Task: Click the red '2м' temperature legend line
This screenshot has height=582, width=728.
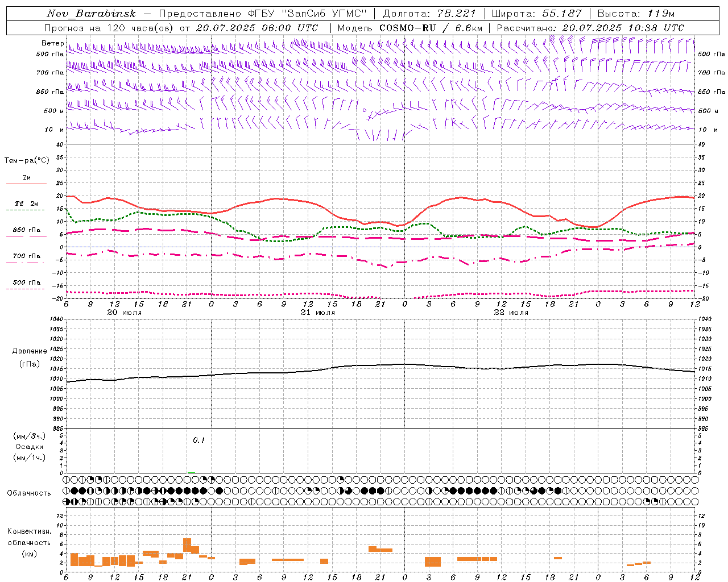Action: [26, 184]
